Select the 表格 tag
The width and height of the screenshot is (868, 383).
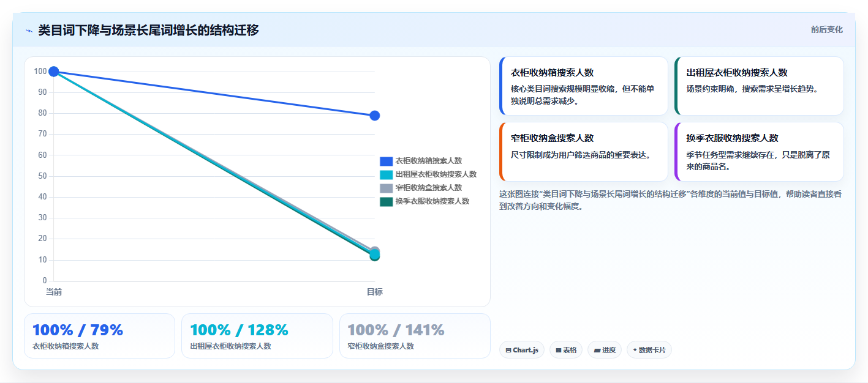566,350
